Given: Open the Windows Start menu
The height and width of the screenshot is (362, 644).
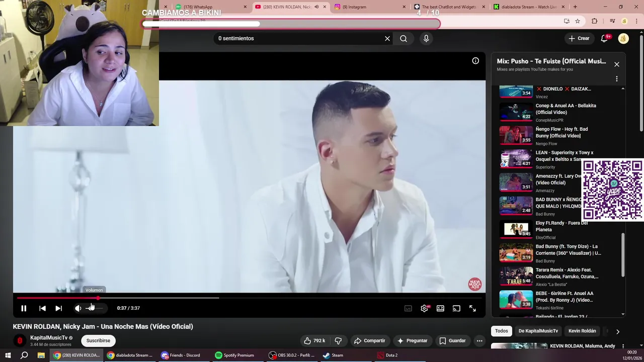Looking at the screenshot, I should [x=8, y=355].
